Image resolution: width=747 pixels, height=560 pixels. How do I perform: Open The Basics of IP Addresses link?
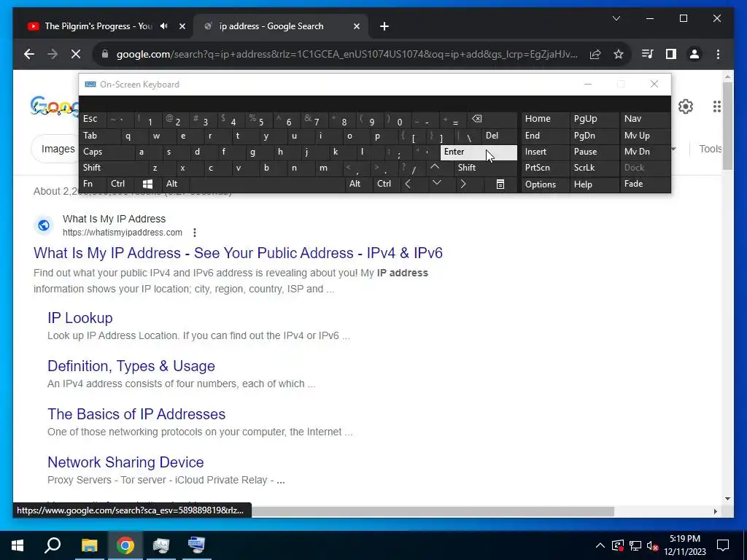click(136, 414)
